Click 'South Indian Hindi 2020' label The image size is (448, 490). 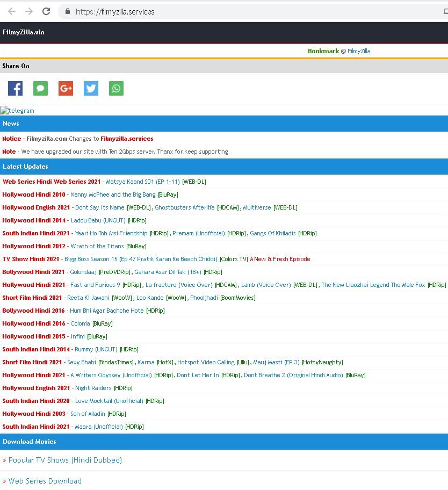36,401
